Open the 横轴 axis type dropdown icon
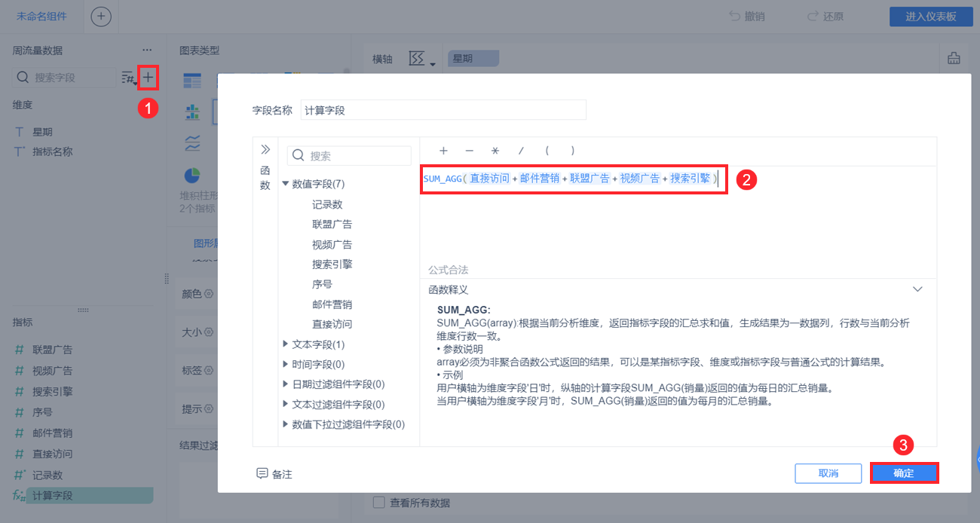This screenshot has height=523, width=980. [x=421, y=59]
